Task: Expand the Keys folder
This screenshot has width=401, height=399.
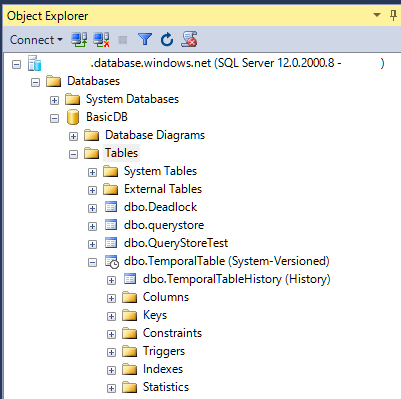Action: [x=111, y=316]
